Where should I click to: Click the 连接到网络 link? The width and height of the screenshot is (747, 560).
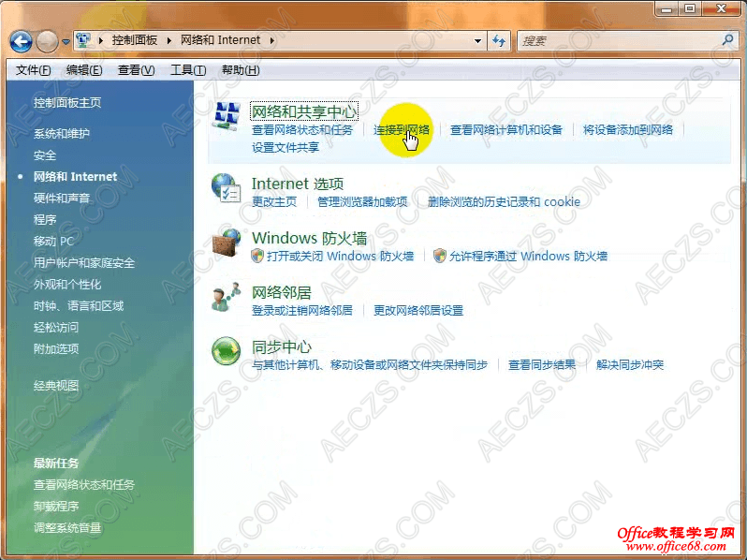[x=402, y=130]
